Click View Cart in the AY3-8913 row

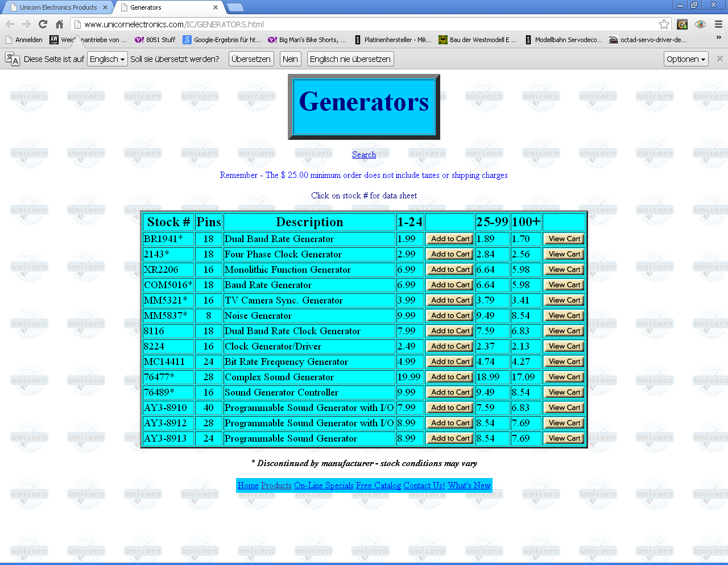click(x=564, y=438)
